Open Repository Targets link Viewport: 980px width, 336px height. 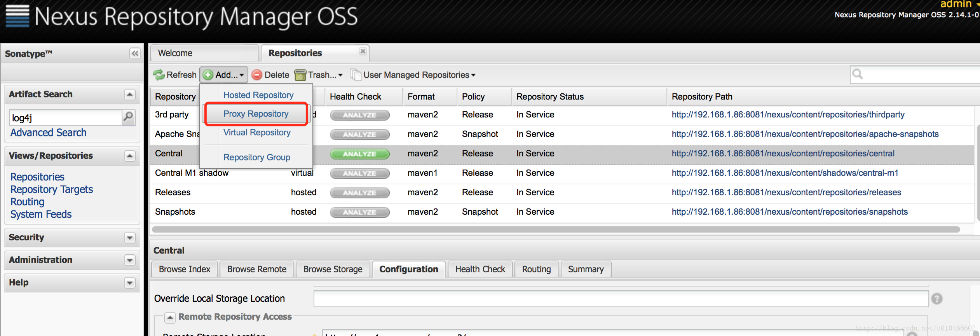[x=52, y=189]
